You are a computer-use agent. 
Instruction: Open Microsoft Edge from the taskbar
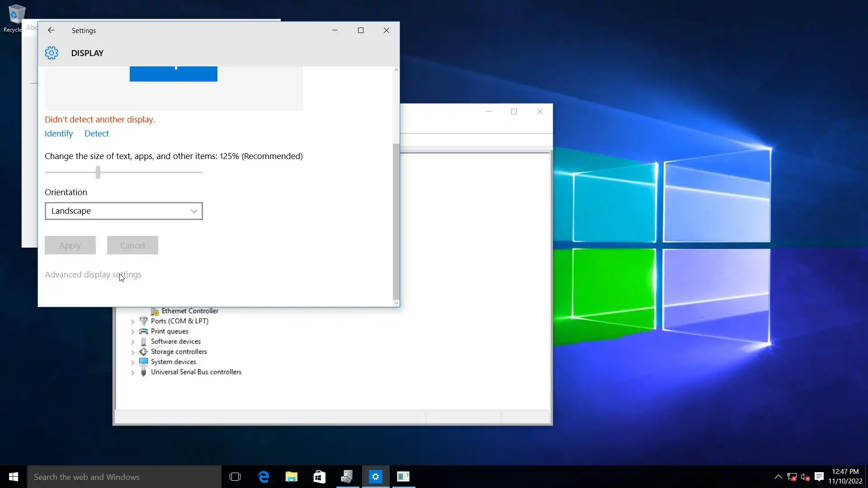point(264,477)
